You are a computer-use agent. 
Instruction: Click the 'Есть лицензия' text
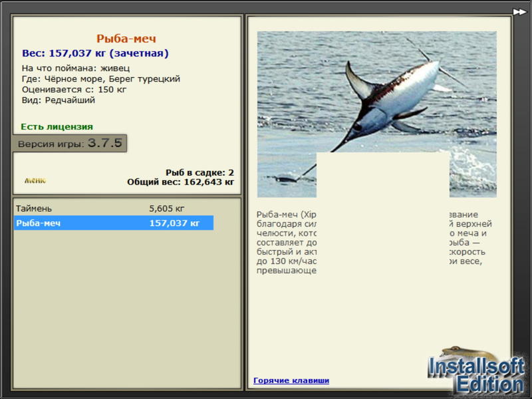tap(57, 126)
